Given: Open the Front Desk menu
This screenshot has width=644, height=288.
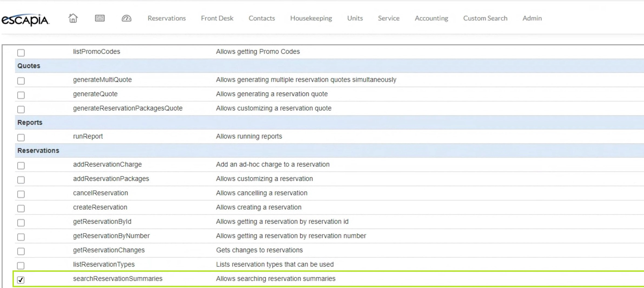Looking at the screenshot, I should coord(217,18).
